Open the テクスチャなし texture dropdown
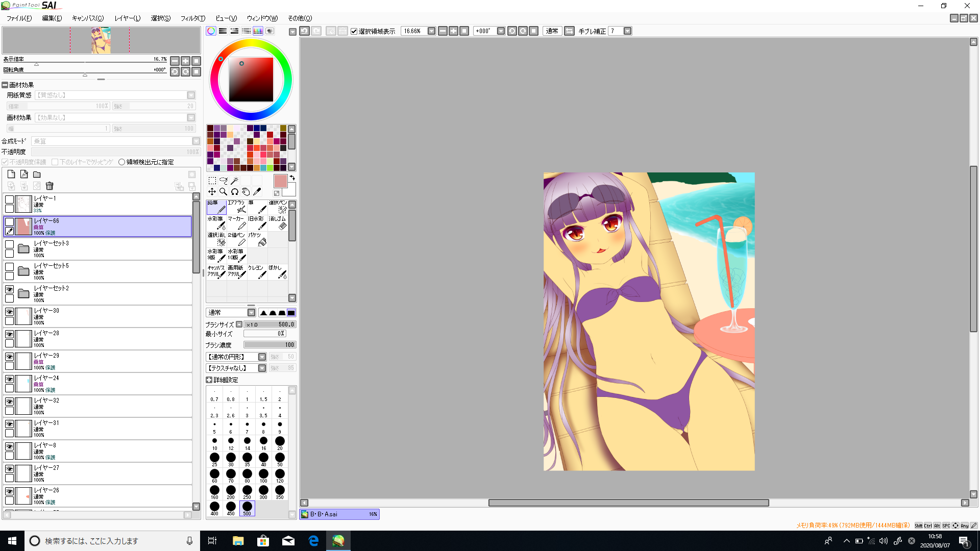Viewport: 980px width, 551px height. click(x=262, y=368)
